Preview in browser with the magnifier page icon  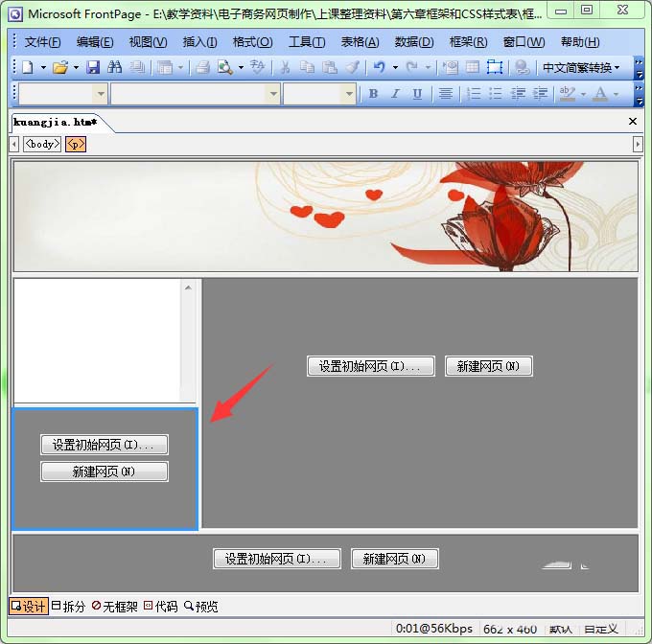(225, 67)
